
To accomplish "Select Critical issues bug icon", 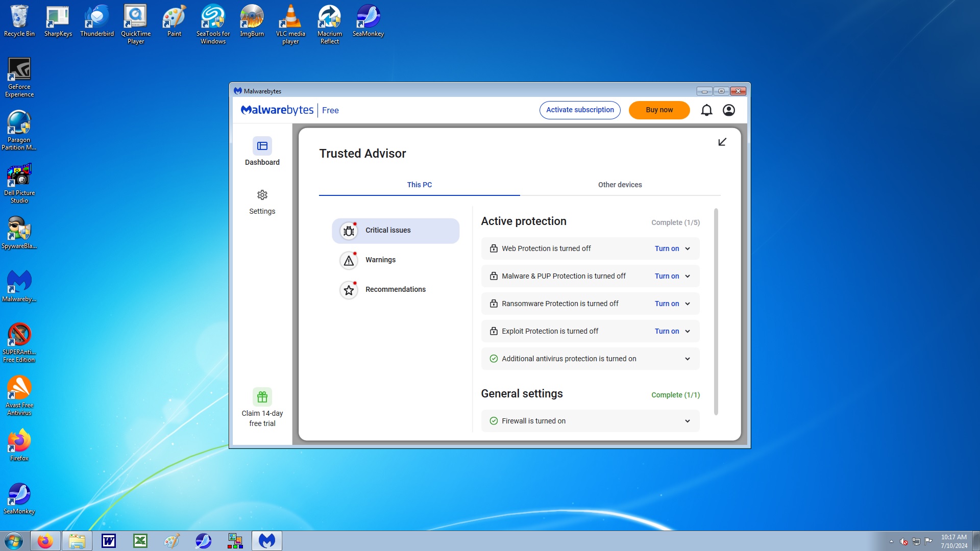I will [349, 231].
